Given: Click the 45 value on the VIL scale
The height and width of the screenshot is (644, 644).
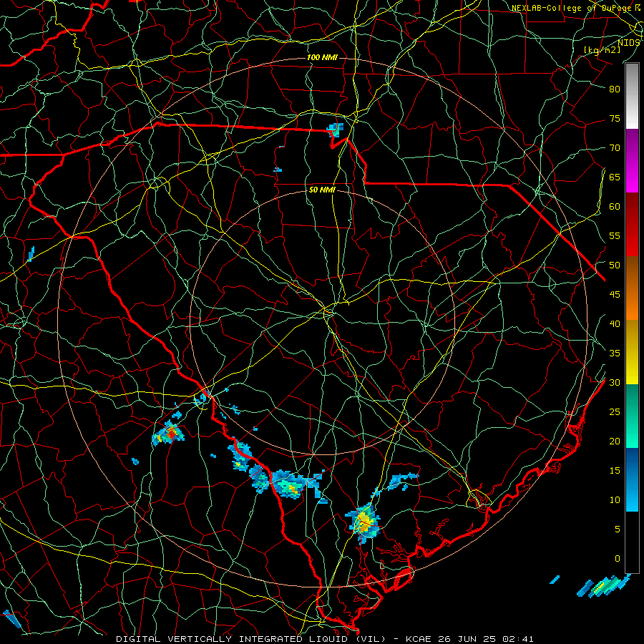Looking at the screenshot, I should tap(615, 295).
